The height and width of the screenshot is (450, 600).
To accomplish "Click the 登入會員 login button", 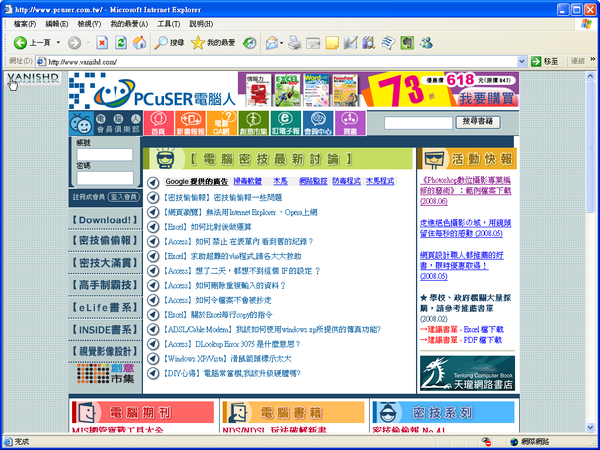I will (124, 197).
